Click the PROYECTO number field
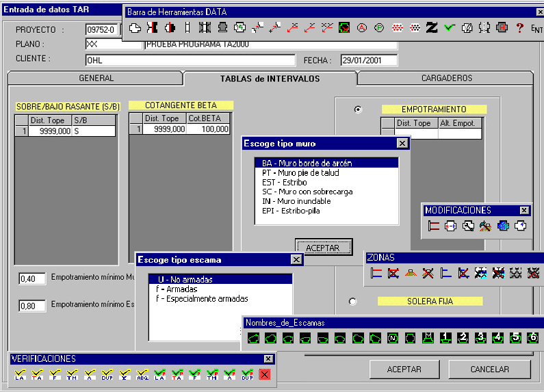Image resolution: width=544 pixels, height=392 pixels. click(102, 30)
